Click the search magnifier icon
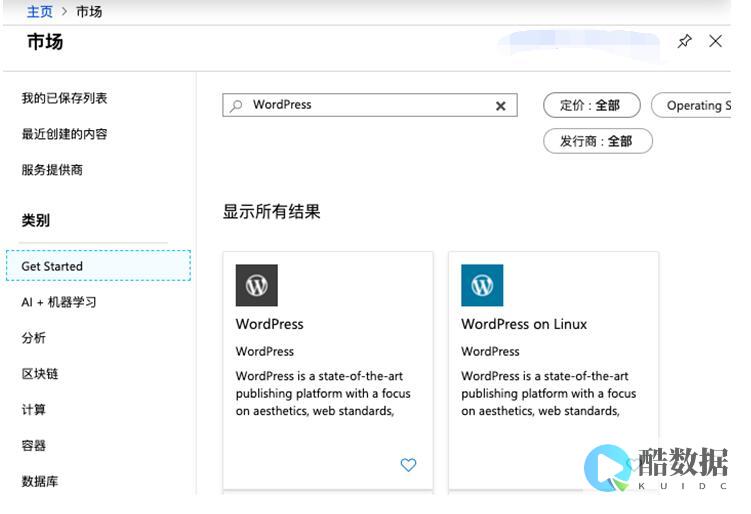The width and height of the screenshot is (751, 514). (x=236, y=105)
